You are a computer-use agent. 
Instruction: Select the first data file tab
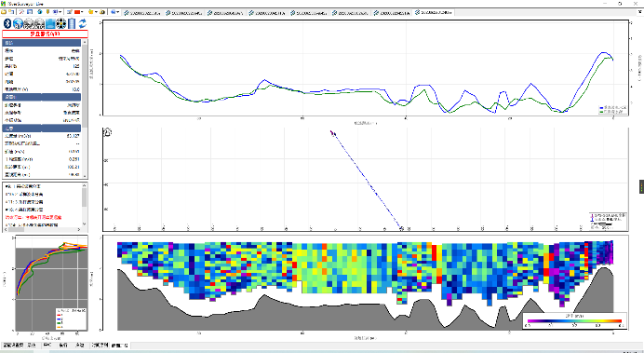point(143,13)
